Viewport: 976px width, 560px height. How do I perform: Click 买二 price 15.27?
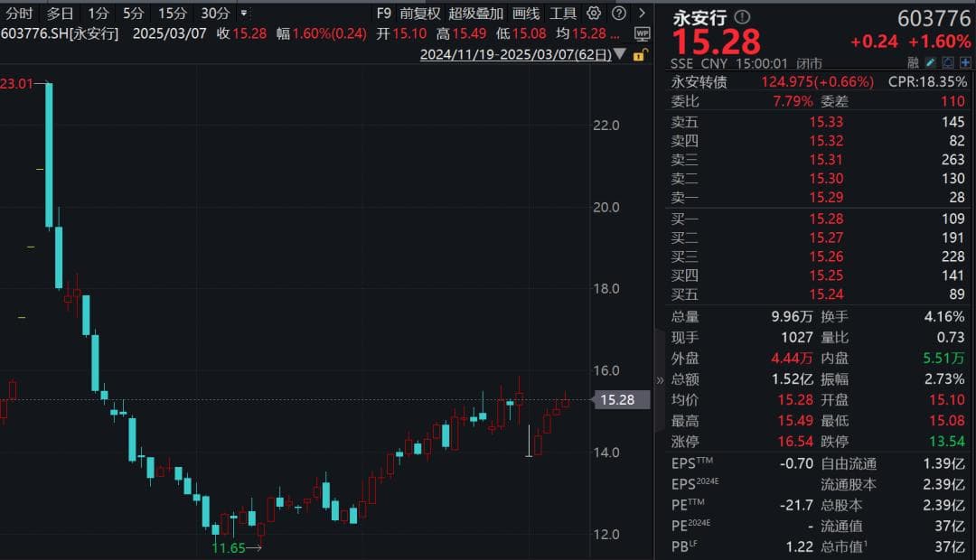826,238
